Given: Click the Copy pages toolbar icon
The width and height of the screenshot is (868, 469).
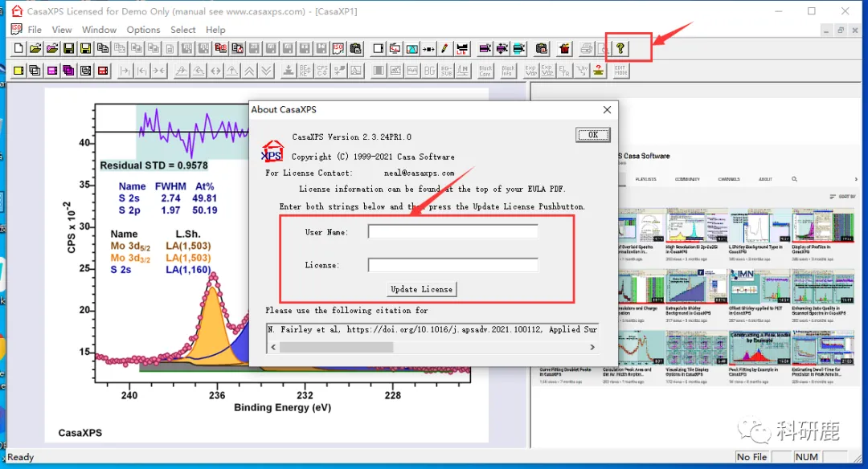Looking at the screenshot, I should pos(102,49).
